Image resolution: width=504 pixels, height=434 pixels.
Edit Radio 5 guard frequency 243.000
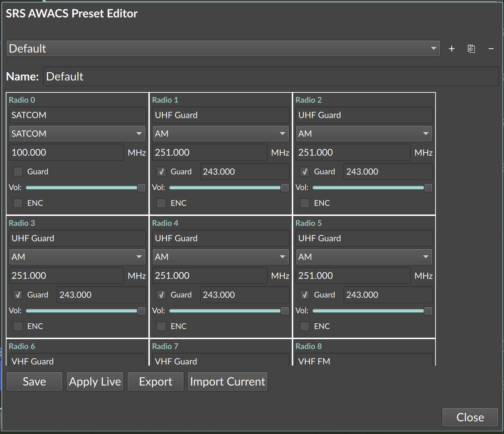pos(388,295)
